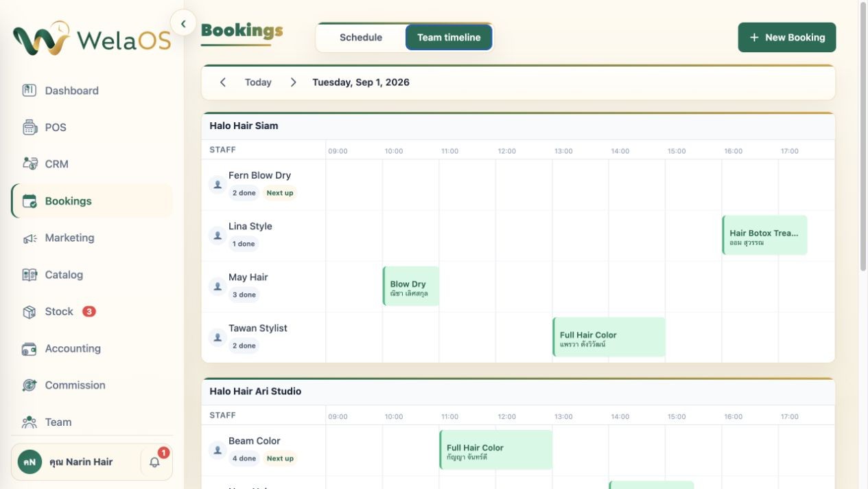Open the Dashboard menu label
Image resolution: width=868 pixels, height=489 pixels.
[71, 90]
